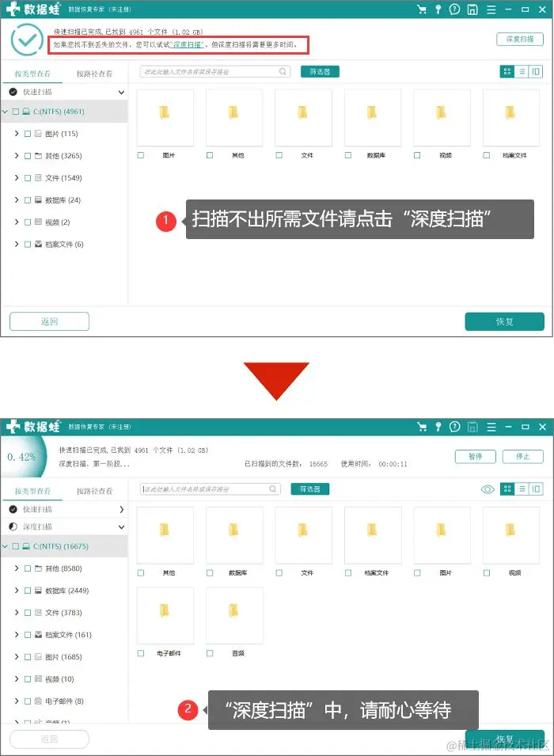Check the 图片 (1685) tree checkbox

pos(28,657)
